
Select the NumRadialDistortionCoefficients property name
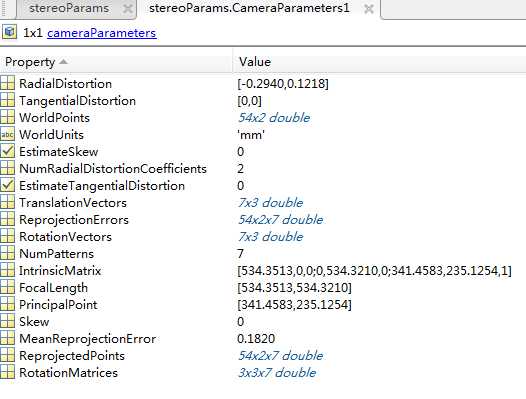point(113,168)
